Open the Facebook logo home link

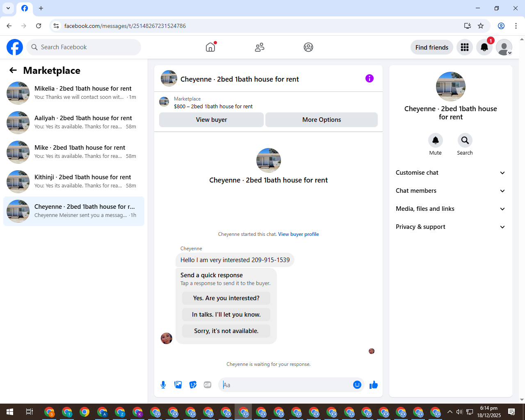tap(15, 47)
